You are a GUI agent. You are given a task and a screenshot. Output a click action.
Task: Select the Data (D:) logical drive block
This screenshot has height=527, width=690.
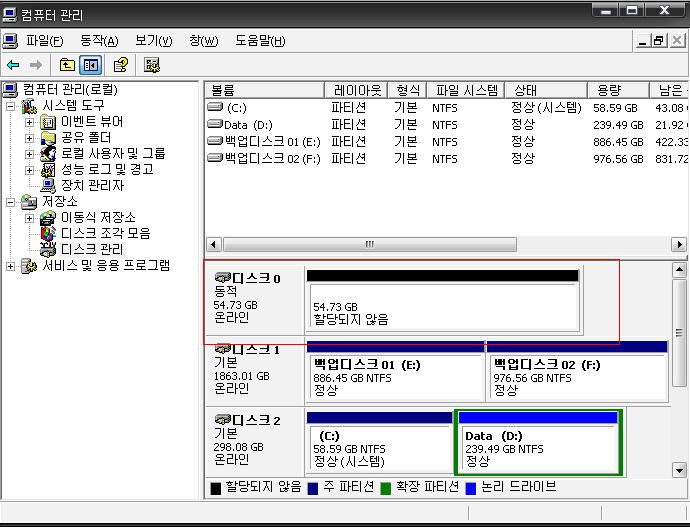point(538,443)
